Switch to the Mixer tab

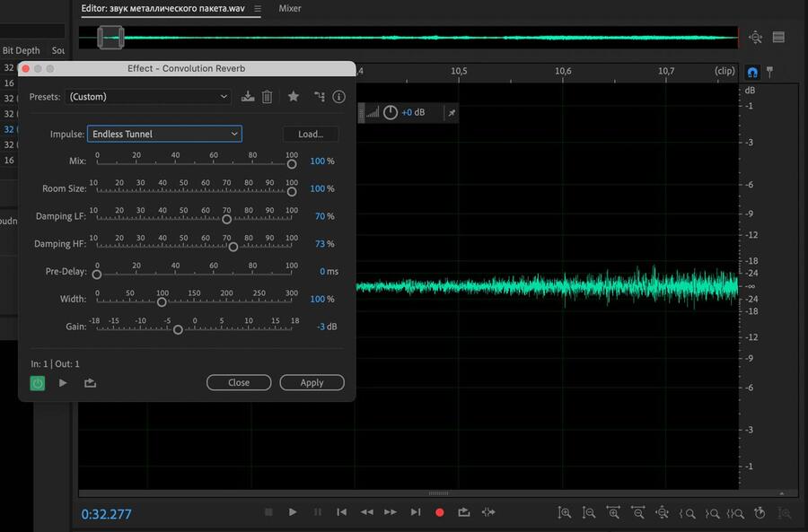(x=290, y=8)
